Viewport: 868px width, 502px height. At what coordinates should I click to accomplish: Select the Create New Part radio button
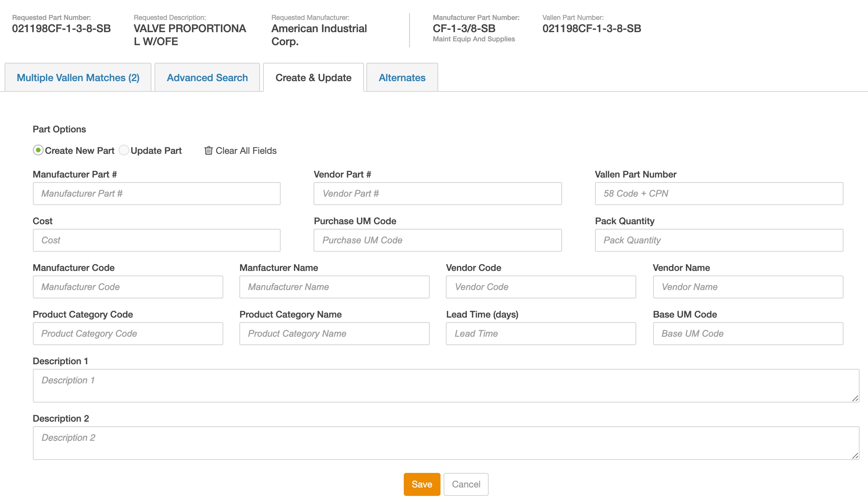38,150
